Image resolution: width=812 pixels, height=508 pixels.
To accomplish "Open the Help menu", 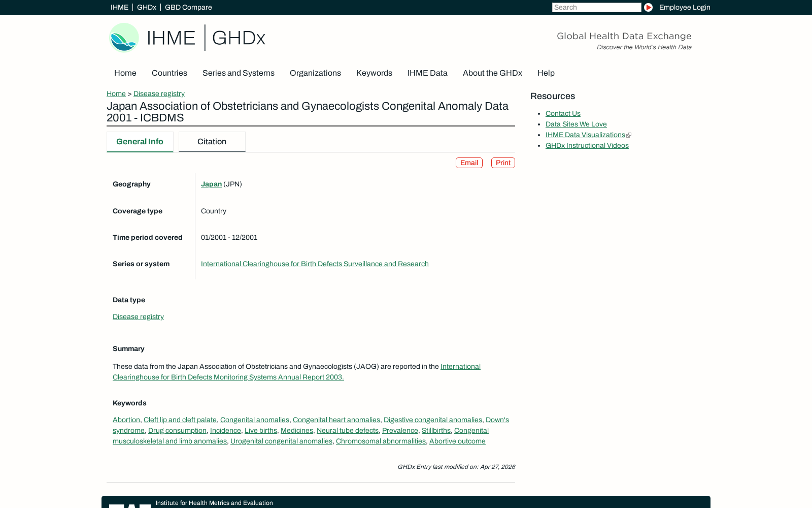I will click(x=546, y=73).
